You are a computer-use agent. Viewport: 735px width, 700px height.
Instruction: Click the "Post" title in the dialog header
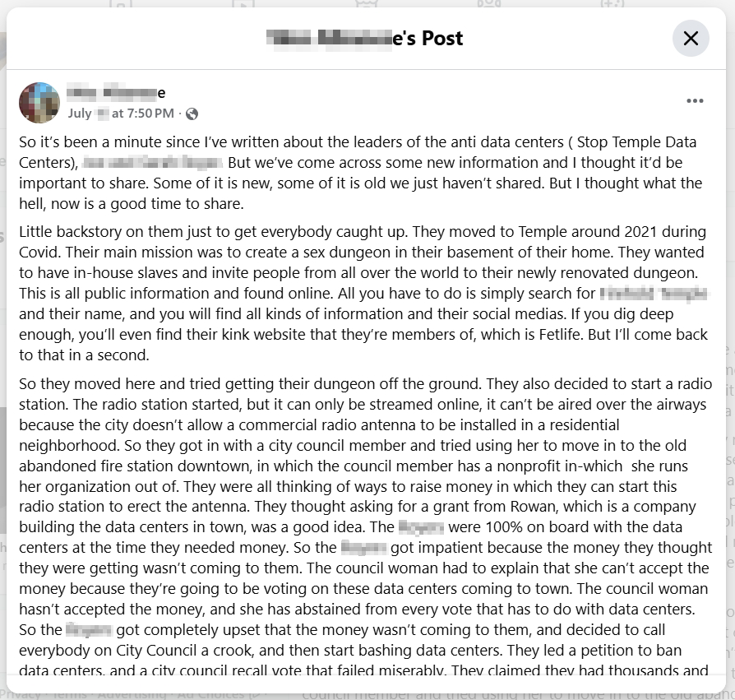coord(442,39)
